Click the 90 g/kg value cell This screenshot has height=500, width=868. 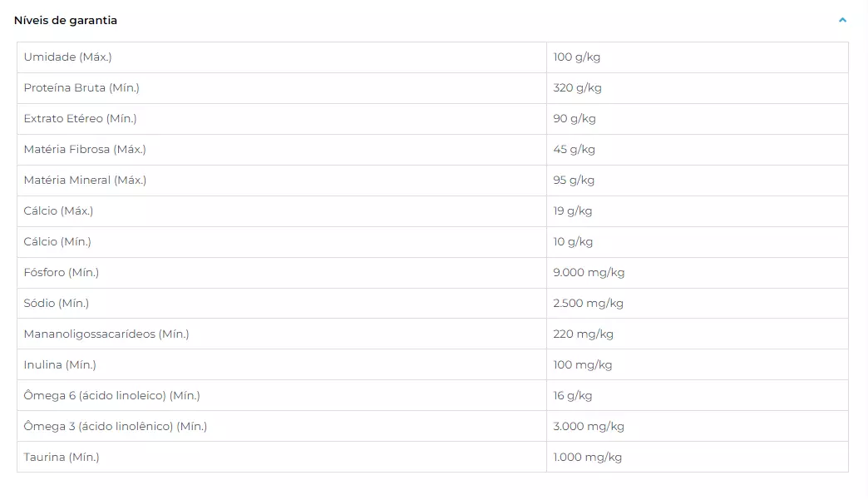tap(697, 118)
